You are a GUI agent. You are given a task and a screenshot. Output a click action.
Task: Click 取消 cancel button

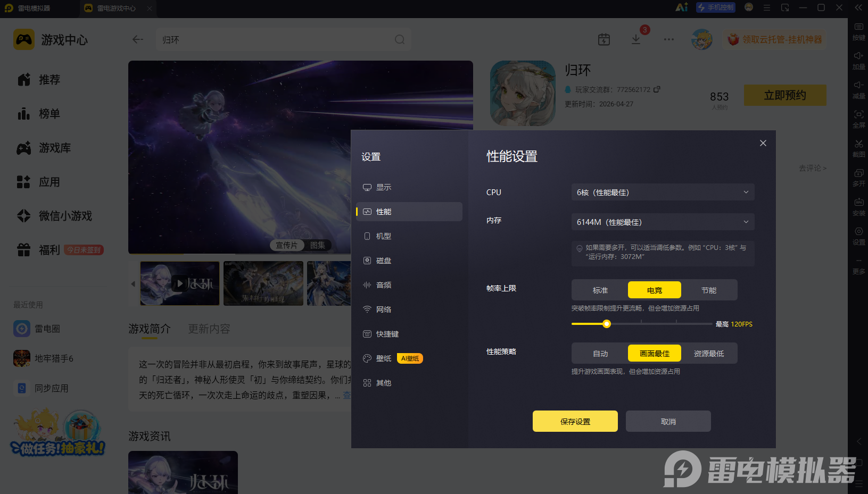pyautogui.click(x=668, y=421)
